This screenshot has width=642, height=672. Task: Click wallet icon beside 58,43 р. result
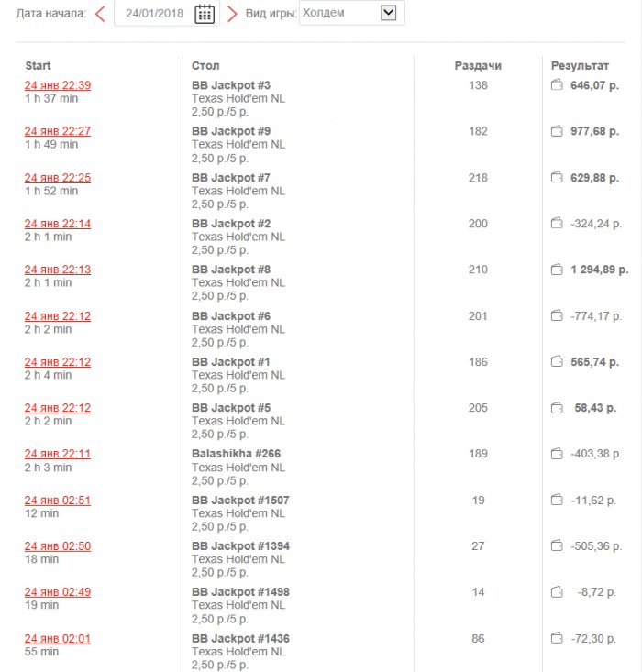(x=556, y=408)
